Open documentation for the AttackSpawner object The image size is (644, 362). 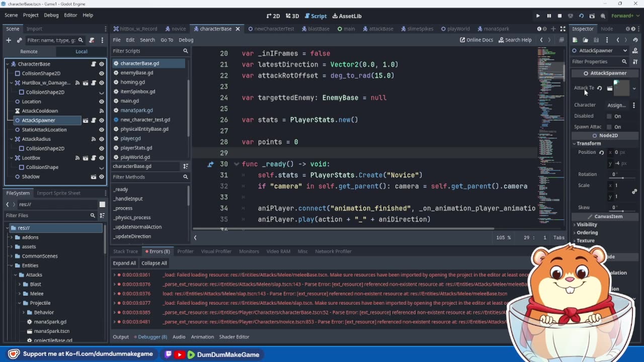[x=635, y=51]
